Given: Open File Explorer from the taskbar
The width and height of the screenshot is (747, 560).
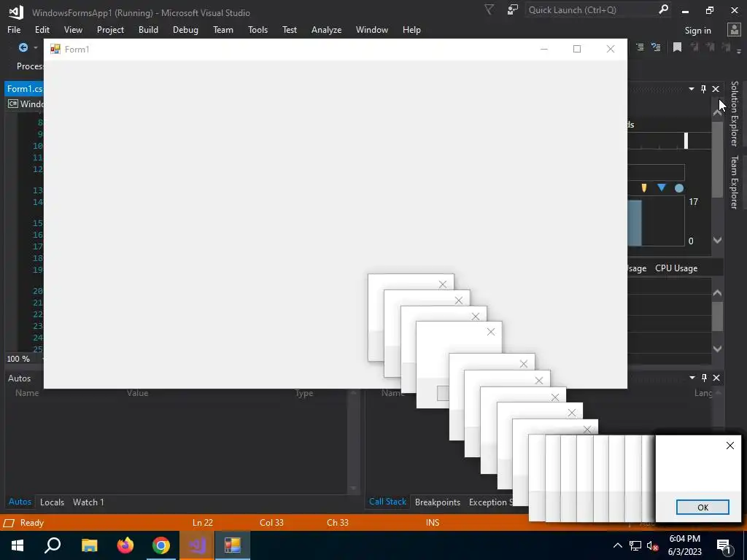Looking at the screenshot, I should (89, 545).
